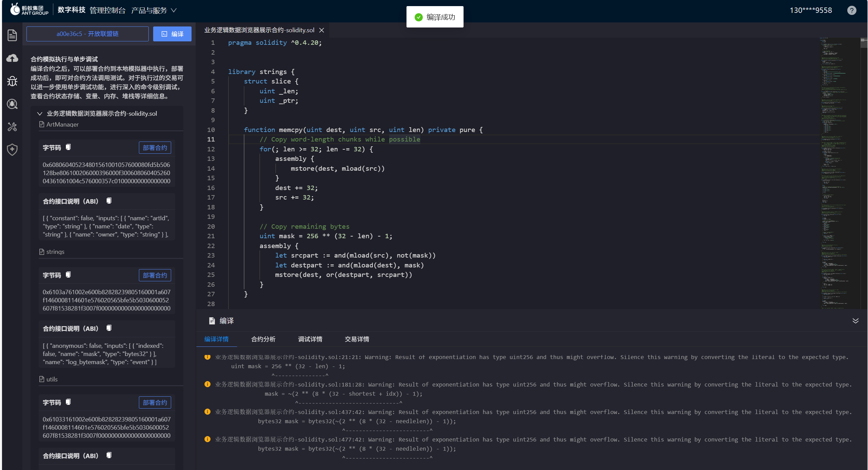Select the bug debug sidebar icon
Image resolution: width=868 pixels, height=470 pixels.
pyautogui.click(x=12, y=81)
